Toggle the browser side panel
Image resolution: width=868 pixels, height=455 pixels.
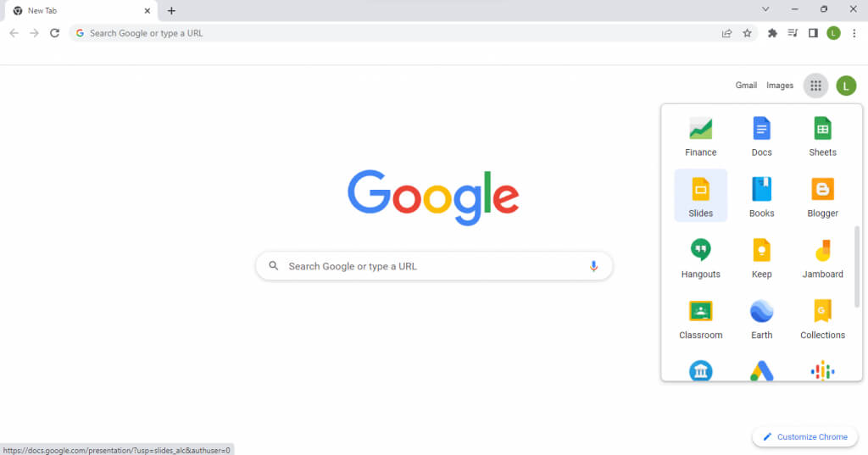(x=813, y=33)
